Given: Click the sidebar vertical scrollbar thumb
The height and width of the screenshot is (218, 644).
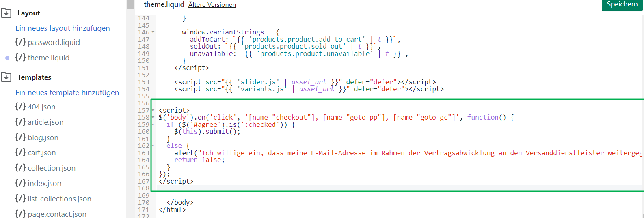Looking at the screenshot, I should 130,4.
